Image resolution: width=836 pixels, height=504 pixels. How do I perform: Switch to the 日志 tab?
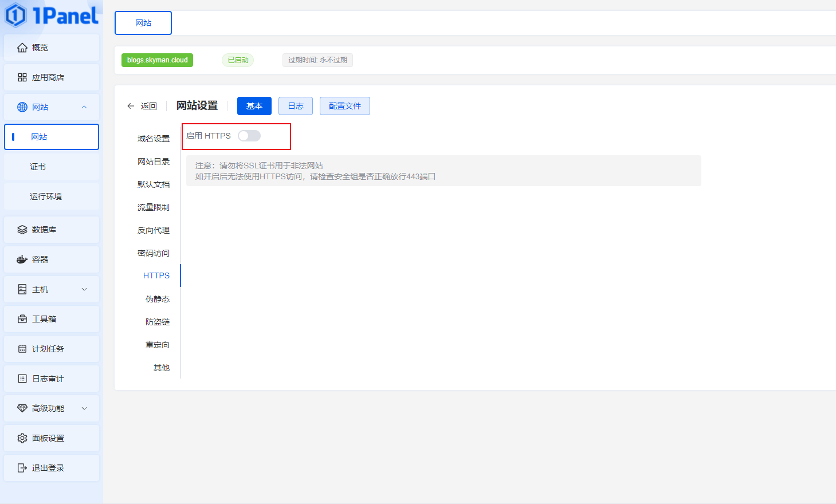[296, 106]
